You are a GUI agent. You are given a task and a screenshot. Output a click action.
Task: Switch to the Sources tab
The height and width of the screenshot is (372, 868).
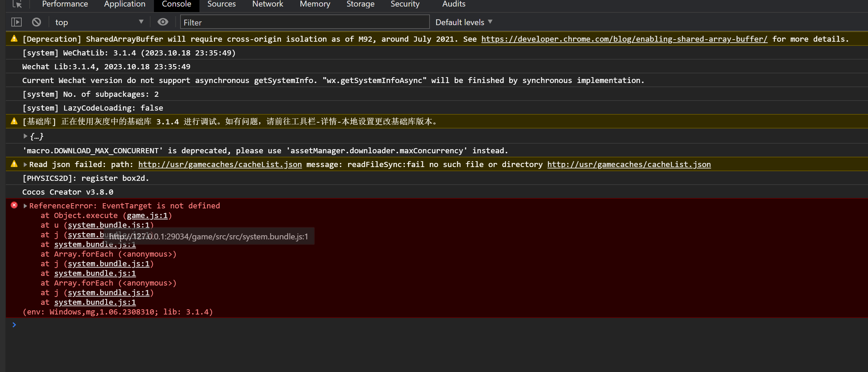221,4
